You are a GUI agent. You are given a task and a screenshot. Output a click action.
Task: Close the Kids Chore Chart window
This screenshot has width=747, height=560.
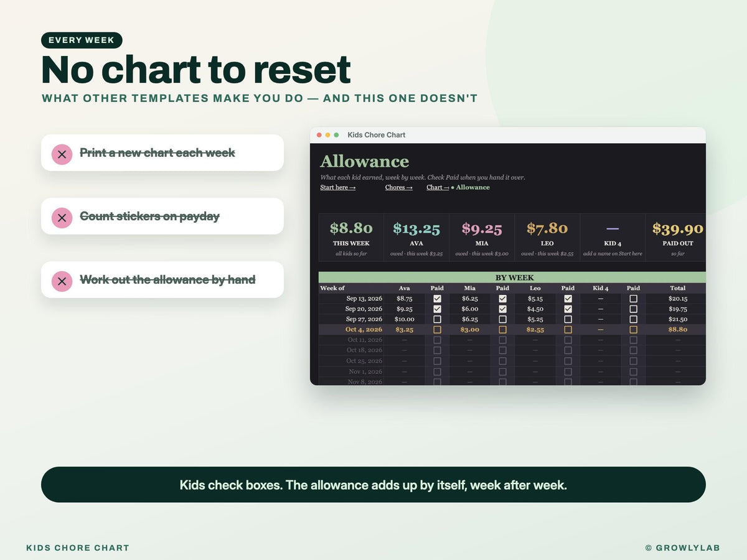click(319, 135)
